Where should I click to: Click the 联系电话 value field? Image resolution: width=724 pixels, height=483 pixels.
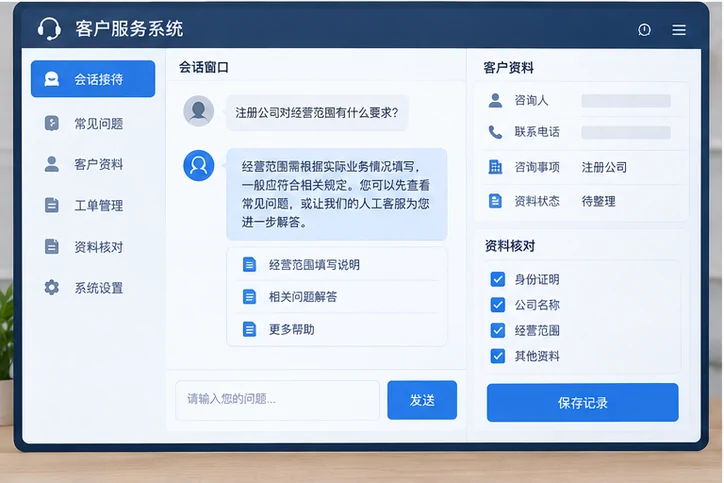tap(626, 133)
